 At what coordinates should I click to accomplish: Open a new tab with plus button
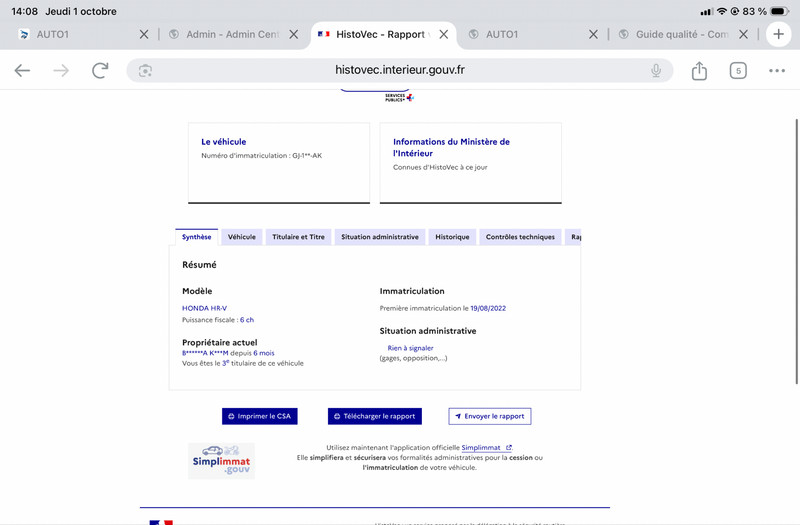pyautogui.click(x=779, y=34)
